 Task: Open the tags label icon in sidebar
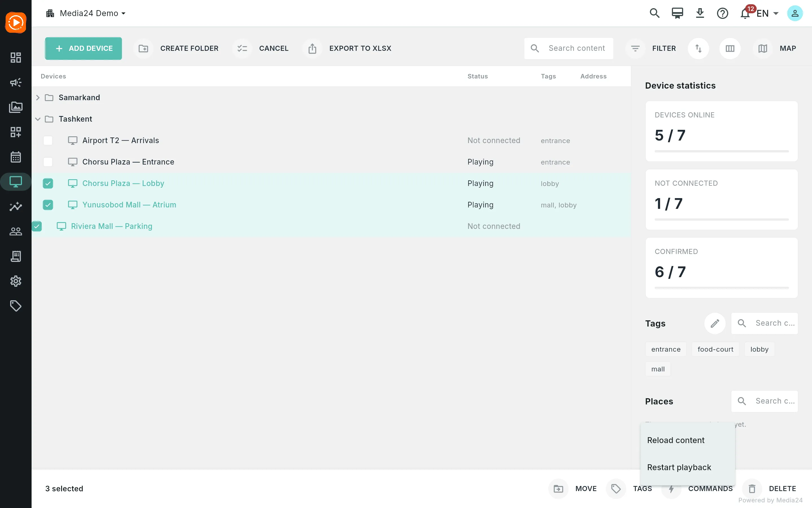pyautogui.click(x=16, y=306)
